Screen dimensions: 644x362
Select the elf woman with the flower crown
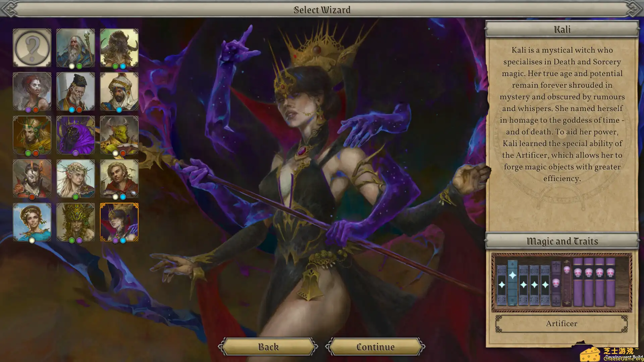point(75,178)
